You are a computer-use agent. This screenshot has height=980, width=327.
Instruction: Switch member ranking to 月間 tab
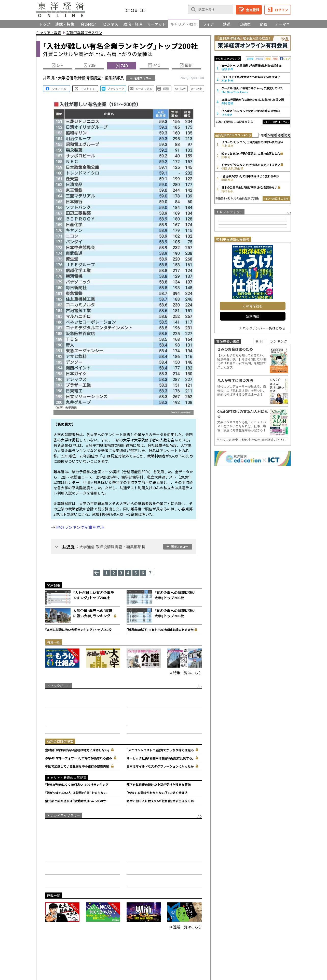(x=288, y=135)
